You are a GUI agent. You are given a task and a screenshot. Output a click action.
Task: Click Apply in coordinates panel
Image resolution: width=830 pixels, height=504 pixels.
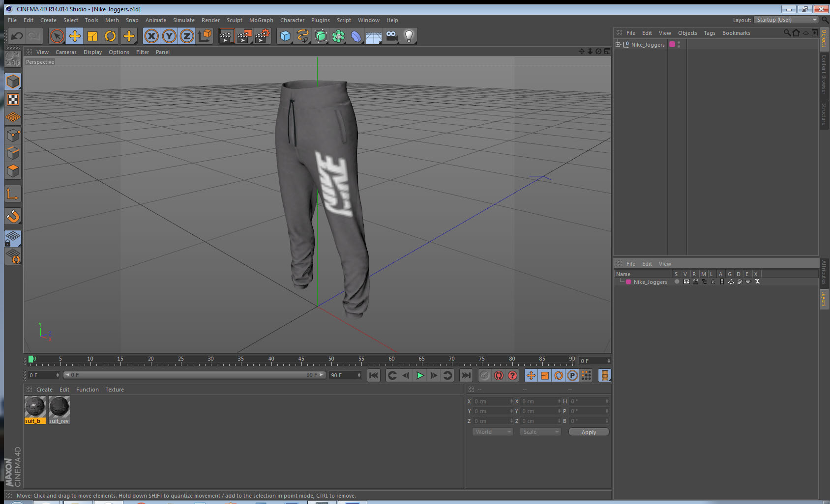coord(589,432)
